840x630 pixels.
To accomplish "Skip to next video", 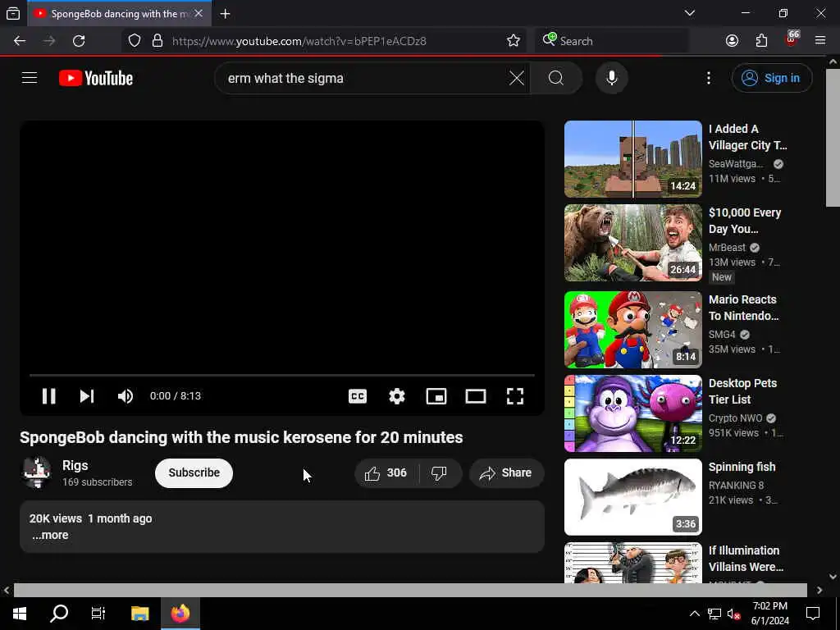I will click(x=87, y=396).
